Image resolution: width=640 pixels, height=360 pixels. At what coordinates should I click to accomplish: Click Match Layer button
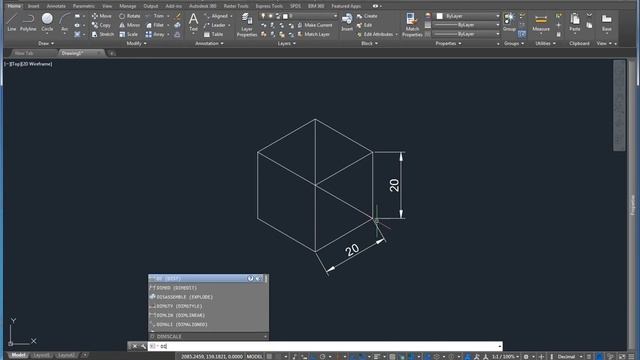click(313, 35)
